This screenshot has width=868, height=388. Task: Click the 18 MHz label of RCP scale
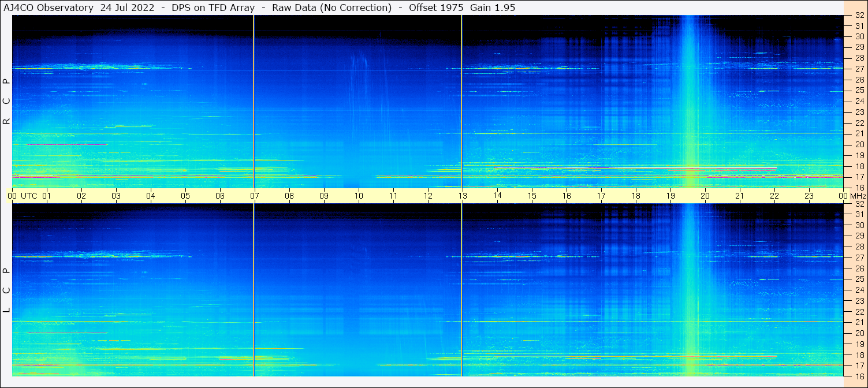(859, 166)
